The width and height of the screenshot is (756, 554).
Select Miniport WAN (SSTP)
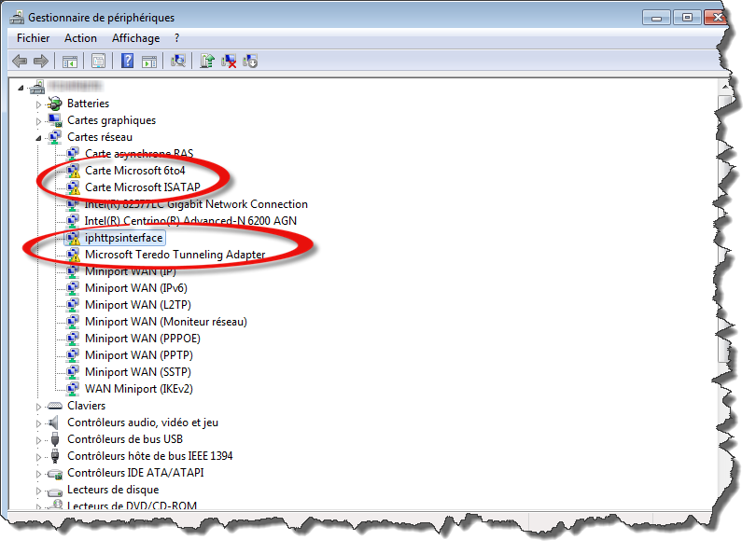[138, 372]
